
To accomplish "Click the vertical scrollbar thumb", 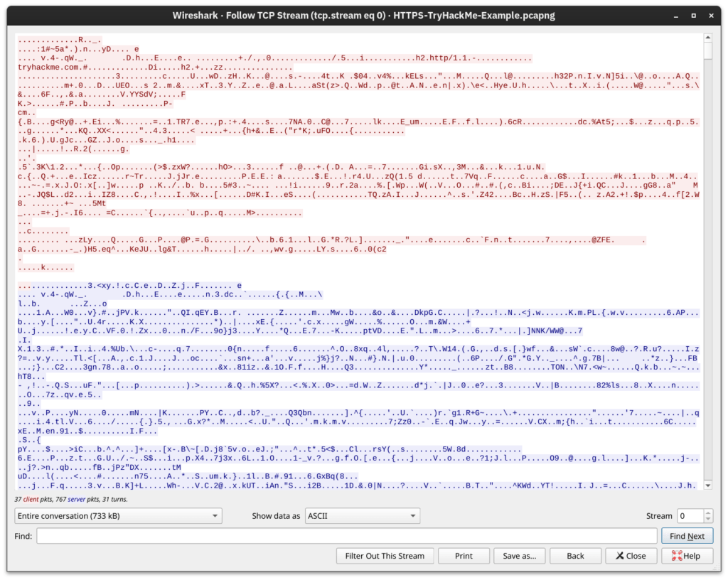I will pyautogui.click(x=707, y=50).
